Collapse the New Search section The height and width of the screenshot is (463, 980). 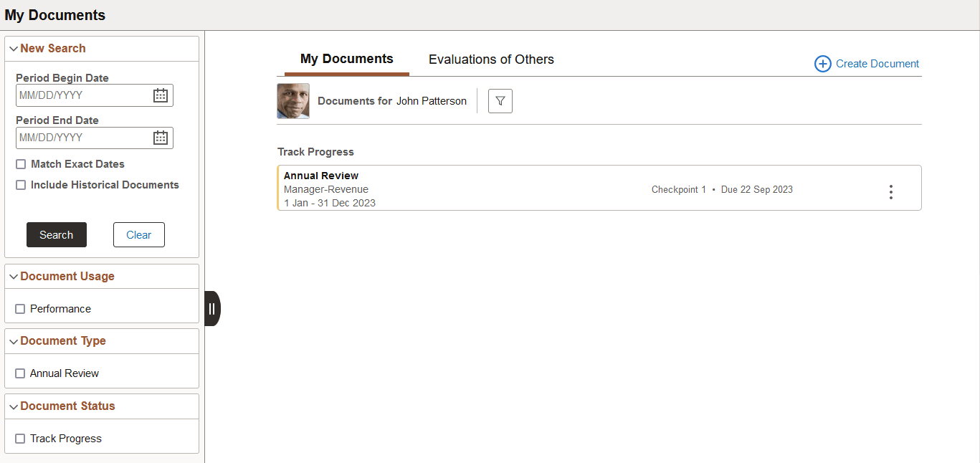13,48
